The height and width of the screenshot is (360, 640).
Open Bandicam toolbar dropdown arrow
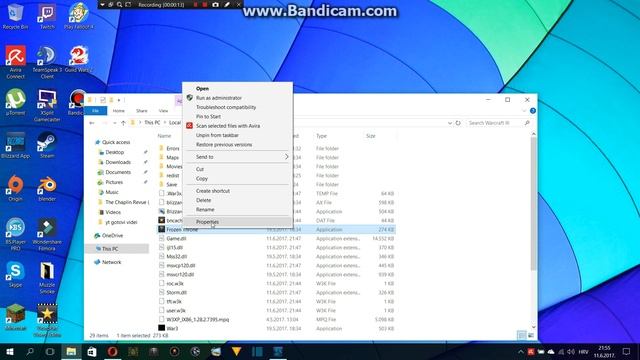(102, 4)
